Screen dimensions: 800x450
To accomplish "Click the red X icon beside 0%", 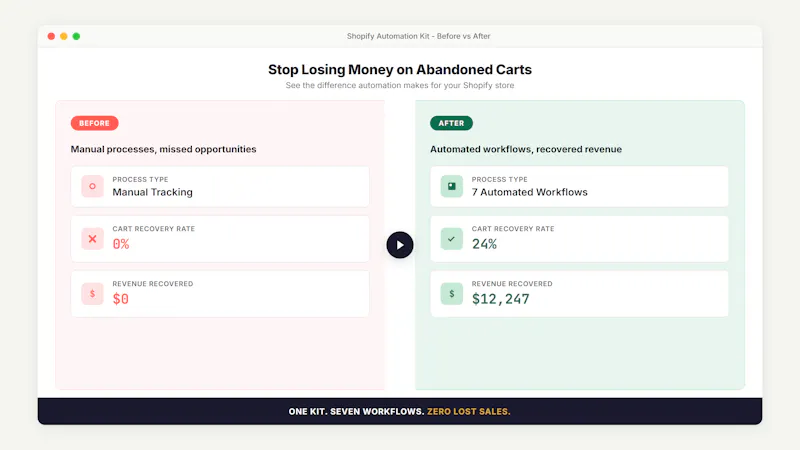I will (x=92, y=239).
